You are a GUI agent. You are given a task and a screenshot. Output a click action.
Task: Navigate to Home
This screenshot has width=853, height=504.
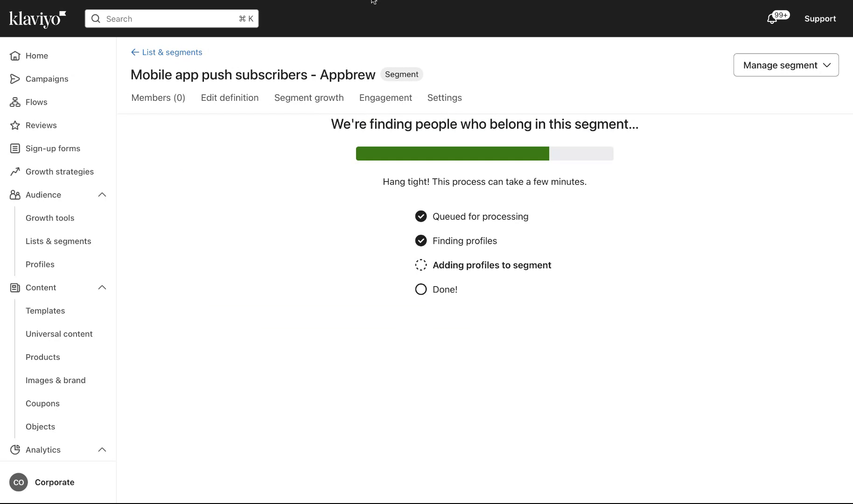click(x=37, y=56)
